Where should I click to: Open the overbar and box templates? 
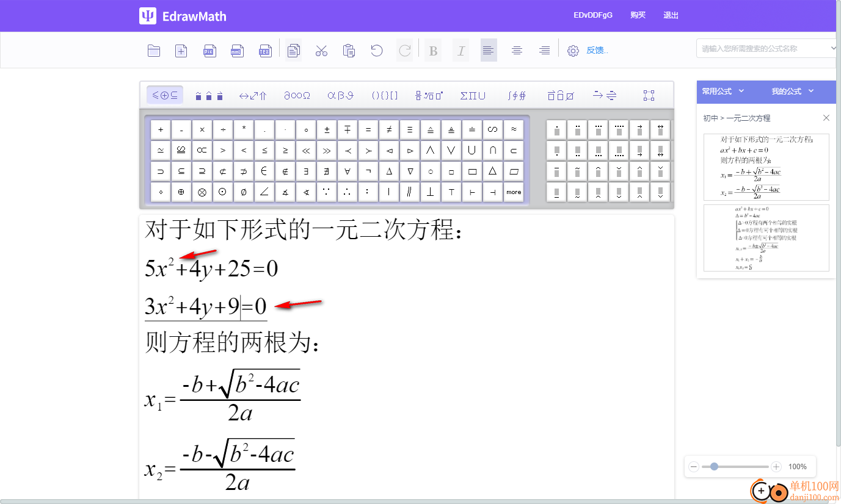coord(561,95)
